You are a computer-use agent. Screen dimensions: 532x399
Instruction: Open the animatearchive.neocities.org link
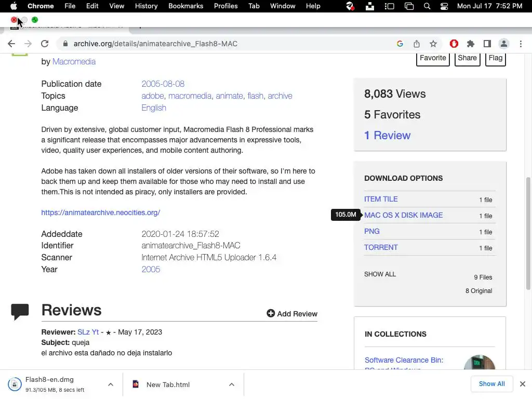[x=101, y=212]
